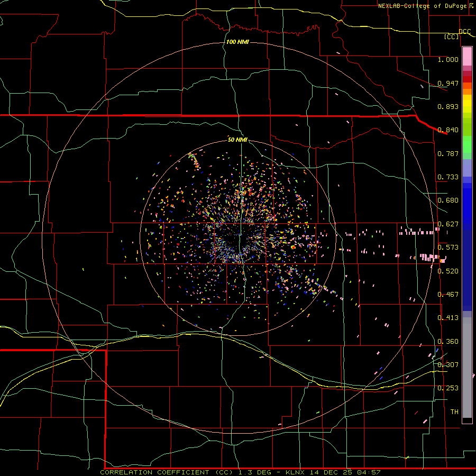The width and height of the screenshot is (476, 476).
Task: Pick the light pink swatch atop the color scale
Action: 467,57
